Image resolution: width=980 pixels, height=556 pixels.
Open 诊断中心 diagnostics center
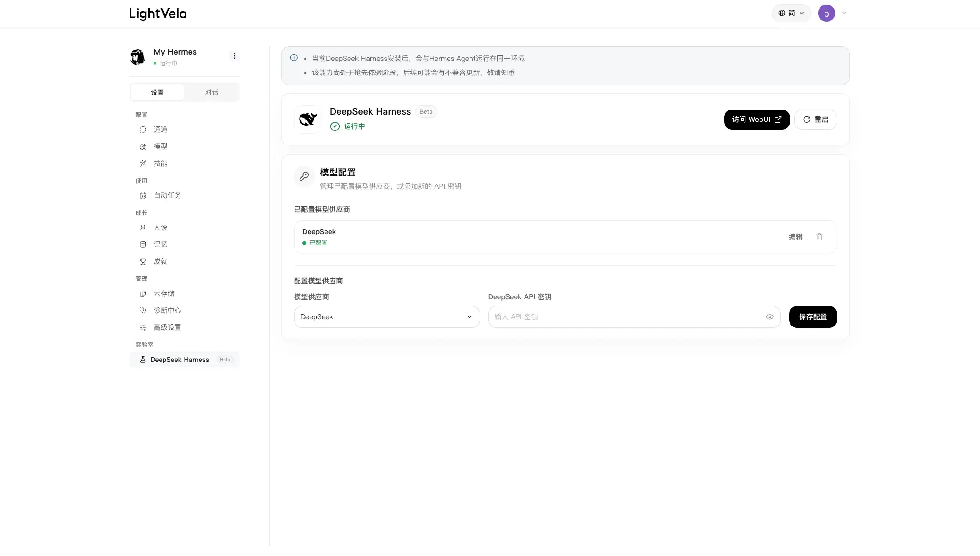pos(184,311)
